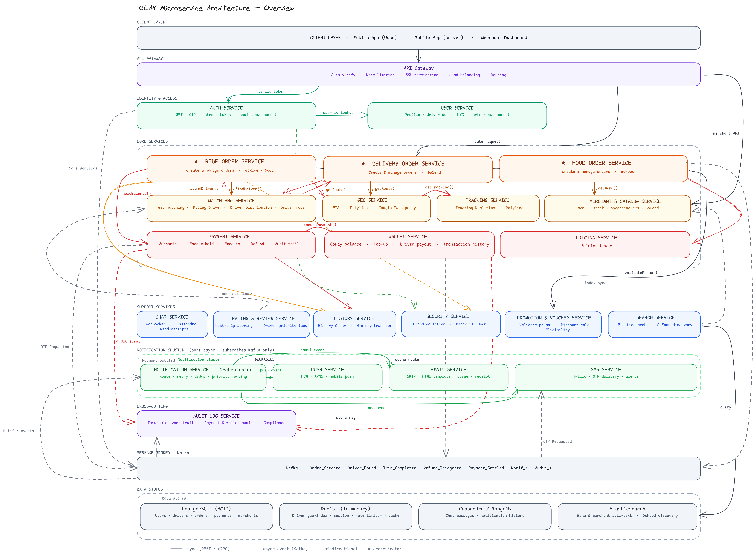Select the WALLET SERVICE box

point(409,245)
